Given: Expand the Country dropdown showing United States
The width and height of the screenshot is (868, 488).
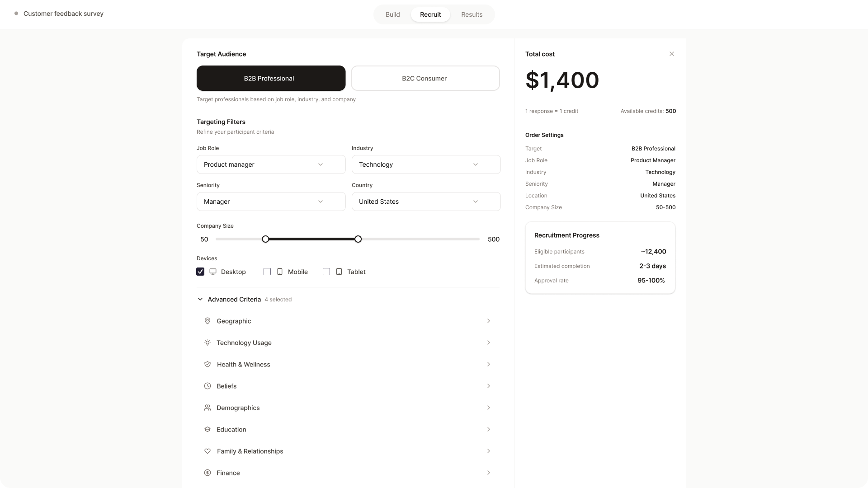Looking at the screenshot, I should 425,202.
